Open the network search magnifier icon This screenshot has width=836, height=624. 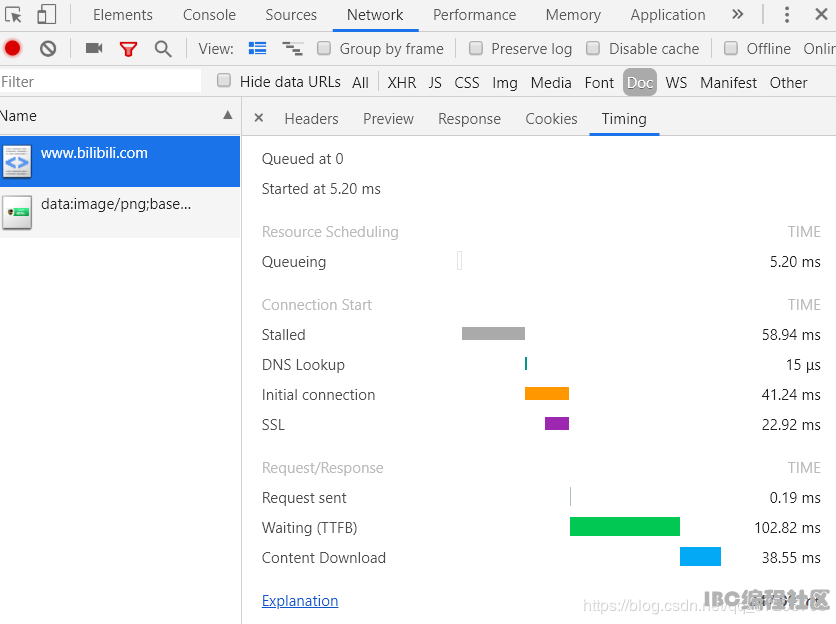(x=163, y=49)
